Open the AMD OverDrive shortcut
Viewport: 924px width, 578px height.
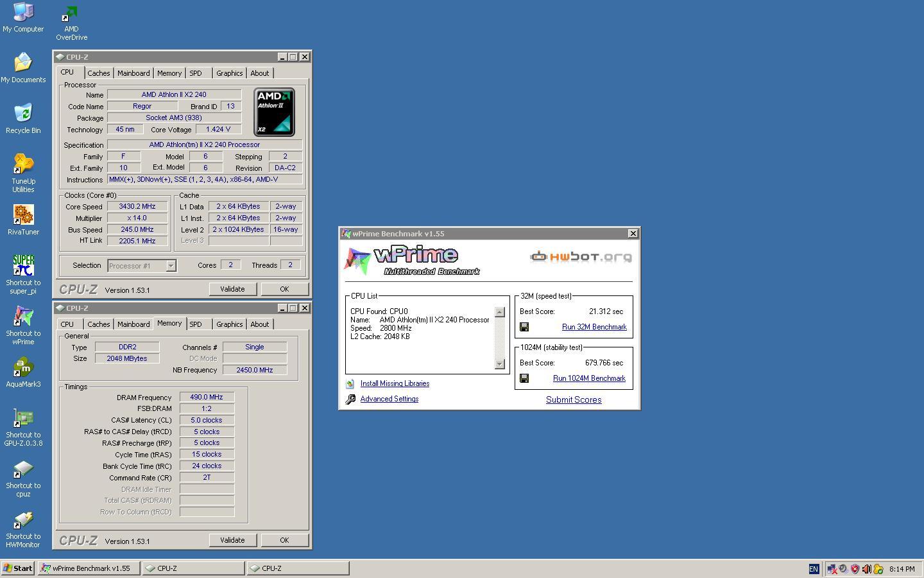coord(71,14)
